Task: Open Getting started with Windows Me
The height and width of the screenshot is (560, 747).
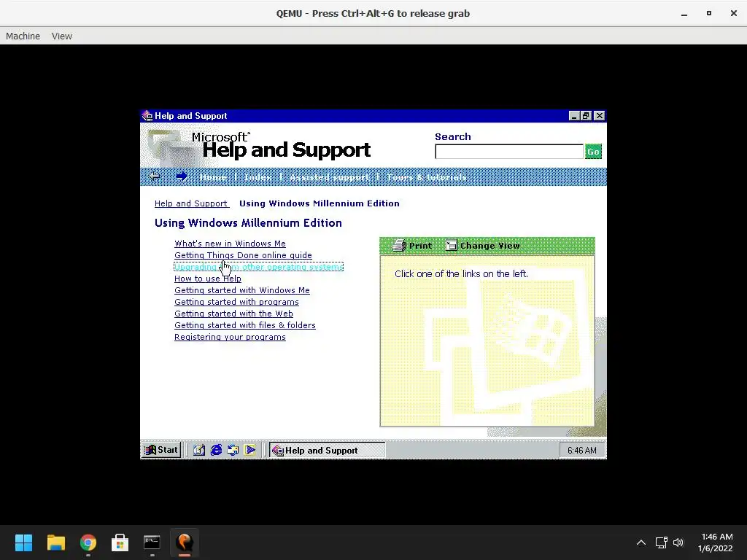Action: coord(242,290)
